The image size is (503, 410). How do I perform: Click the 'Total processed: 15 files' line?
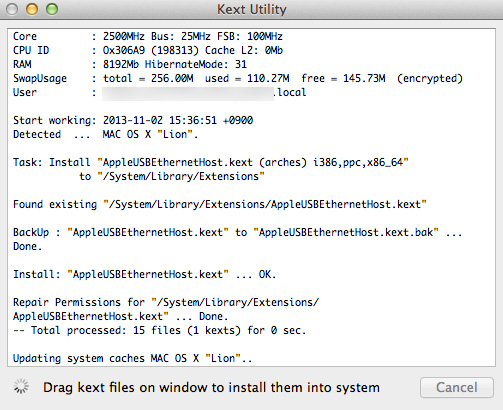[159, 330]
